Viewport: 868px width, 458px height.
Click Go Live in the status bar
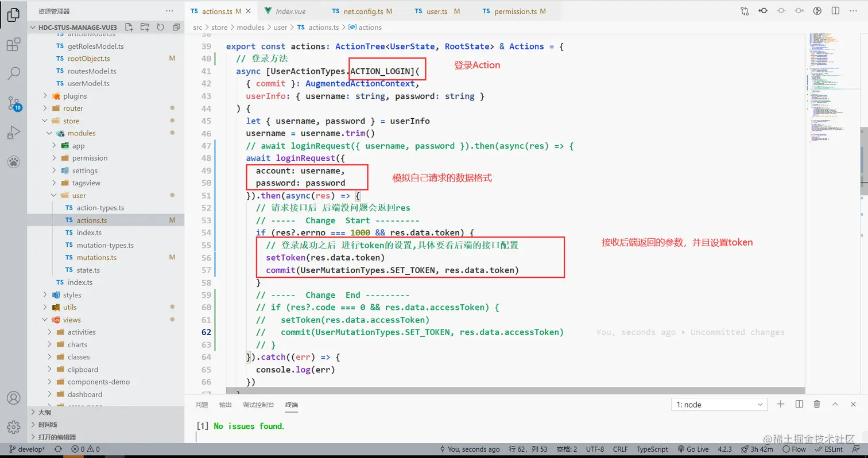click(x=693, y=449)
